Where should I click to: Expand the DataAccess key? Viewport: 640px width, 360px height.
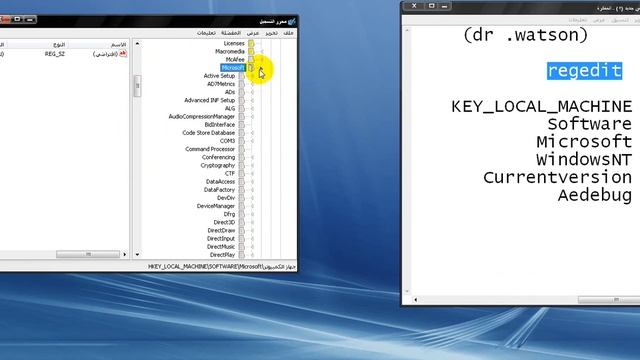[x=252, y=182]
